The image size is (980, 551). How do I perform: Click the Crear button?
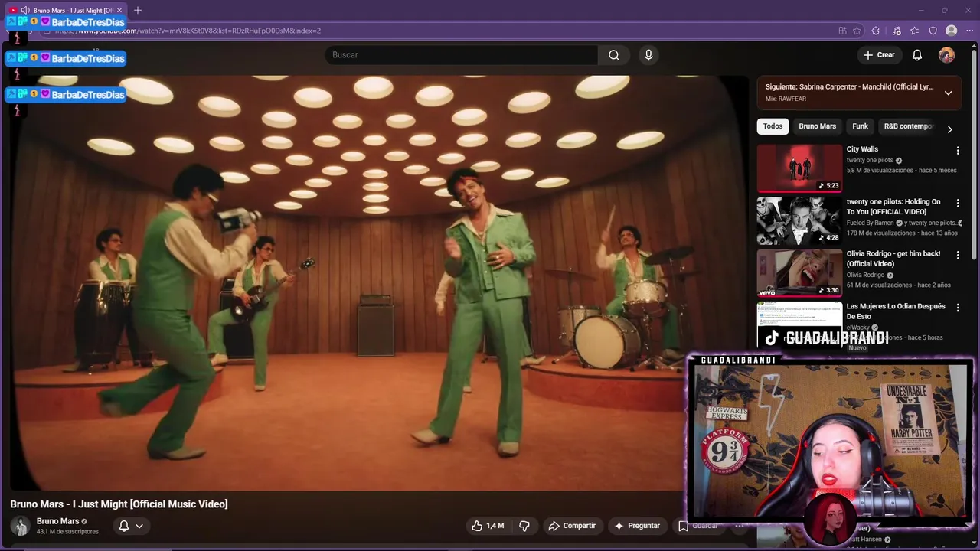tap(879, 55)
